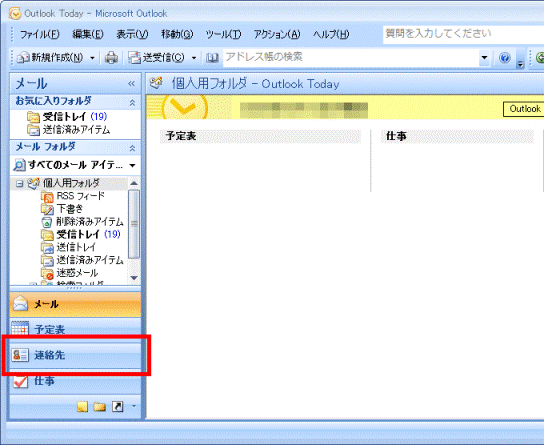
Task: Expand the address search dropdown arrow
Action: pos(484,58)
